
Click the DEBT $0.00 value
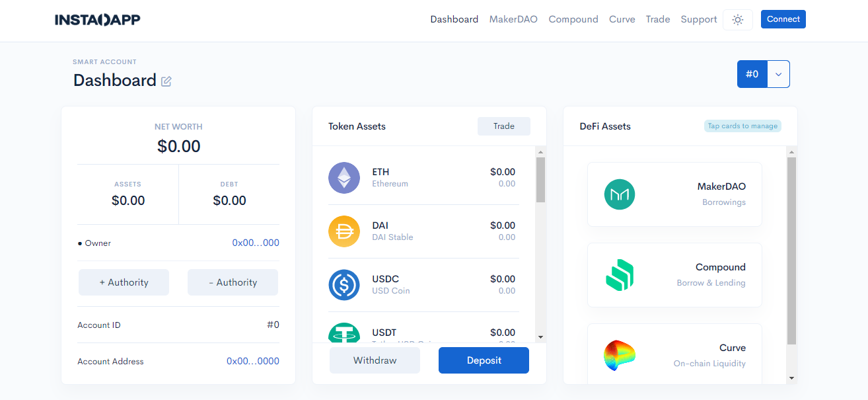click(x=229, y=200)
